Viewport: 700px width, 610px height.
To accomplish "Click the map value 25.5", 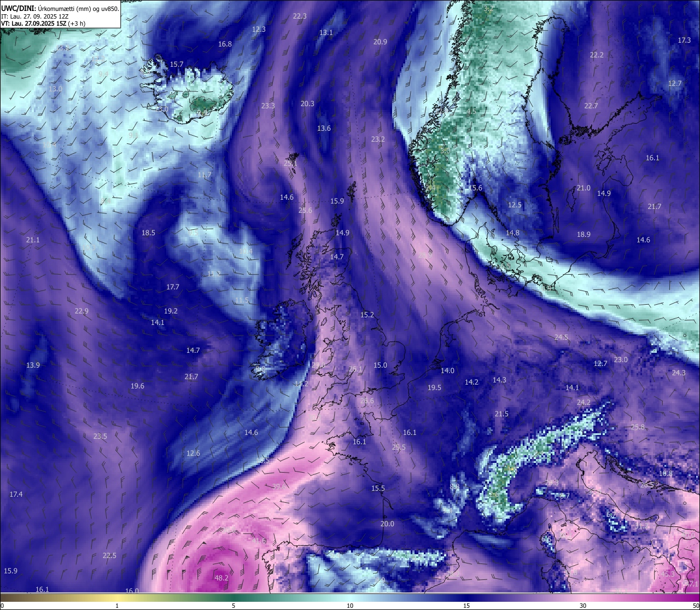I will (x=399, y=448).
